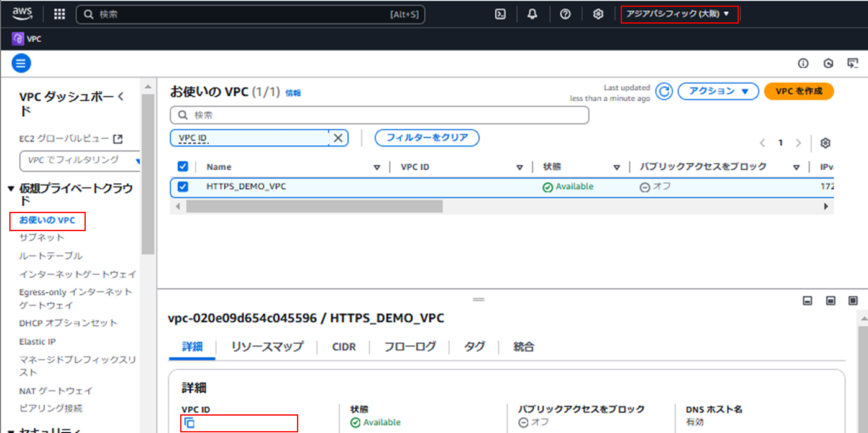Open the help question-mark icon
This screenshot has height=433, width=868.
coord(565,14)
